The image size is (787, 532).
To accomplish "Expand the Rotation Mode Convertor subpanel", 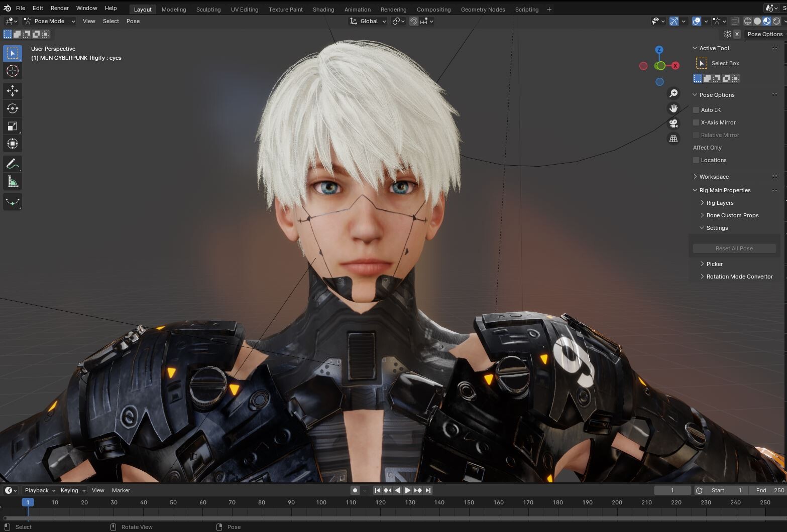I will click(x=739, y=277).
